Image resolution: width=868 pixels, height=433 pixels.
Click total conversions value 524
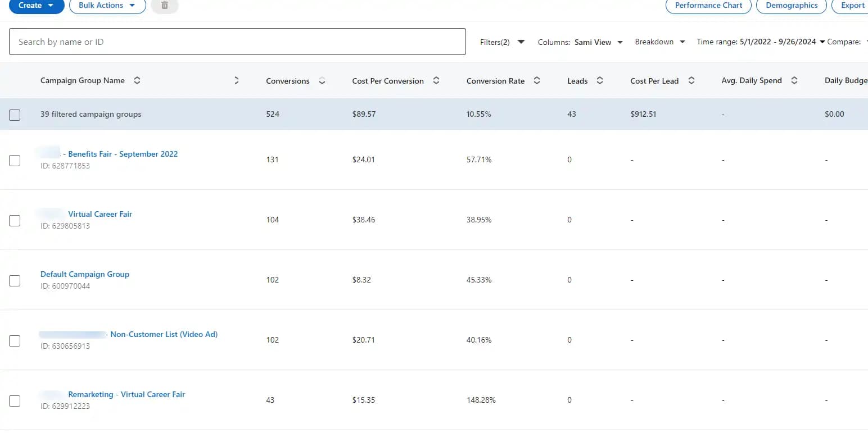tap(273, 114)
